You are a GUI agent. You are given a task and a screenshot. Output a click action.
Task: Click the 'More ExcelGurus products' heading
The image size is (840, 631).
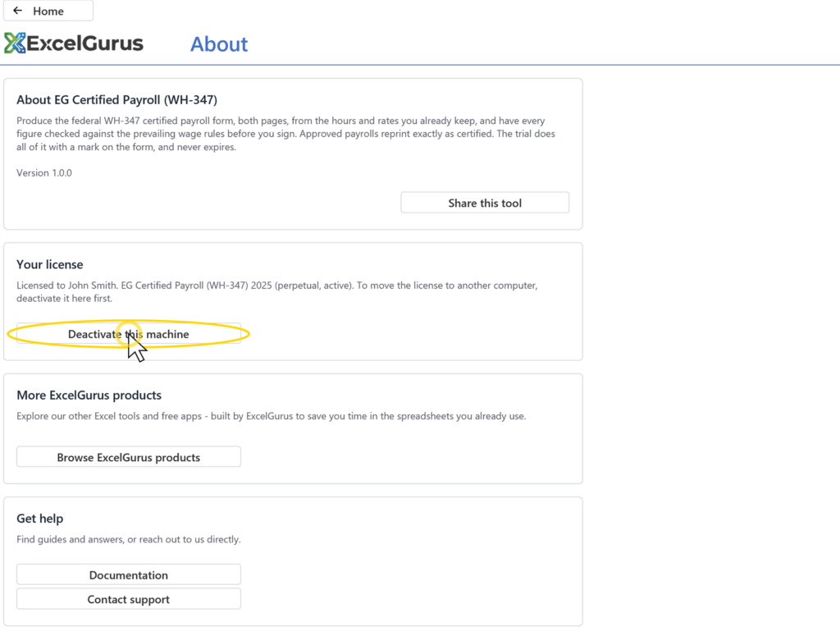[x=89, y=395]
